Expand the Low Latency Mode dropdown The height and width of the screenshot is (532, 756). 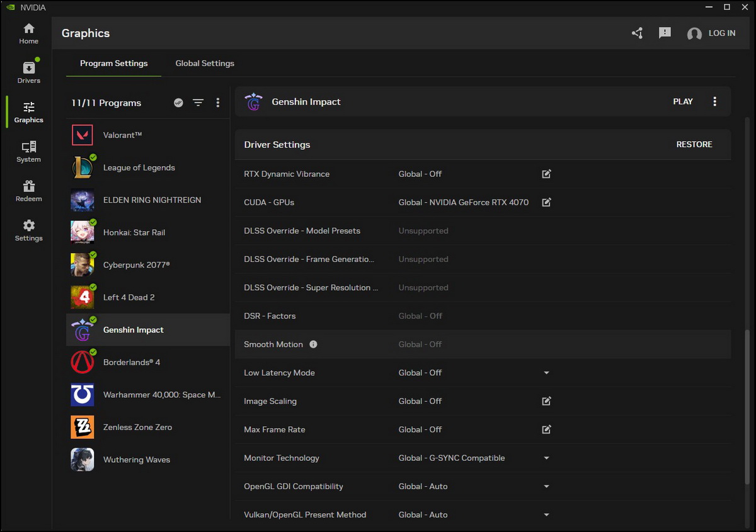547,373
